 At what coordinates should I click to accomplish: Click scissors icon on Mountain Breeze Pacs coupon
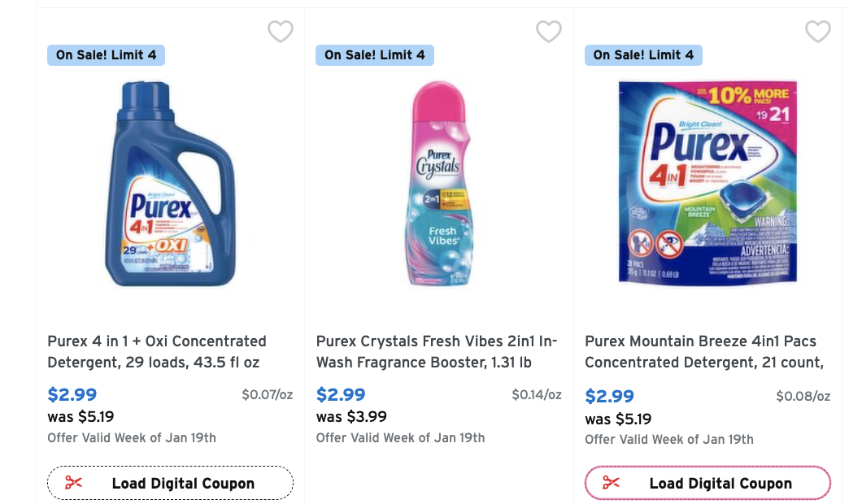(612, 483)
